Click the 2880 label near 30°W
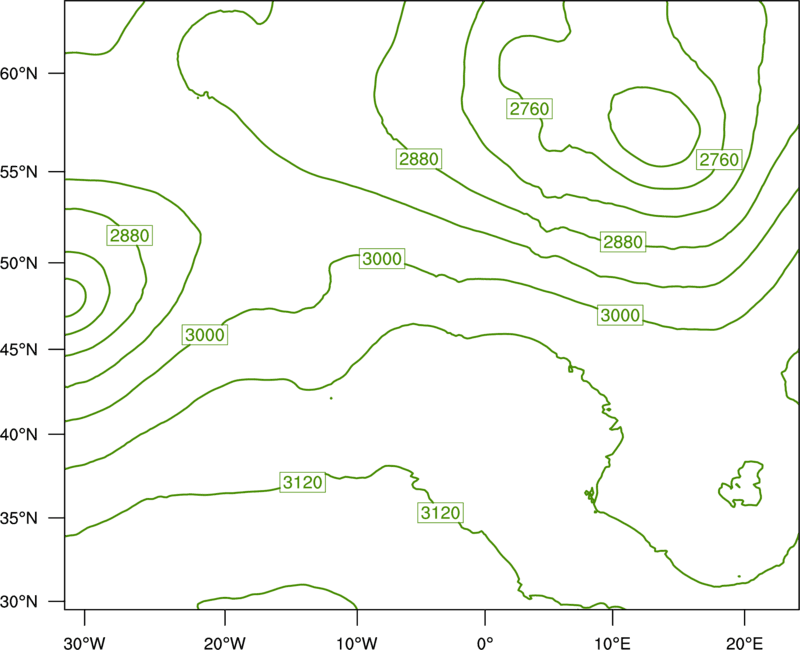The width and height of the screenshot is (800, 650). click(x=130, y=235)
